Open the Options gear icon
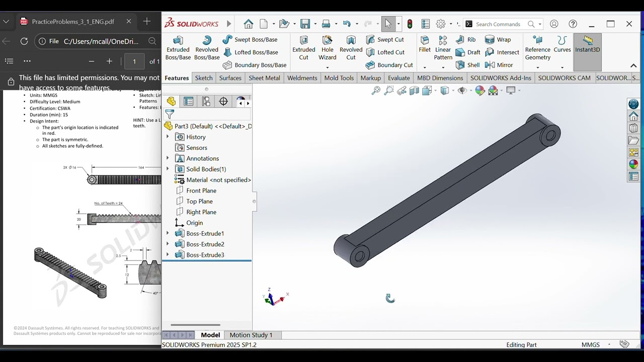The image size is (644, 362). point(441,24)
